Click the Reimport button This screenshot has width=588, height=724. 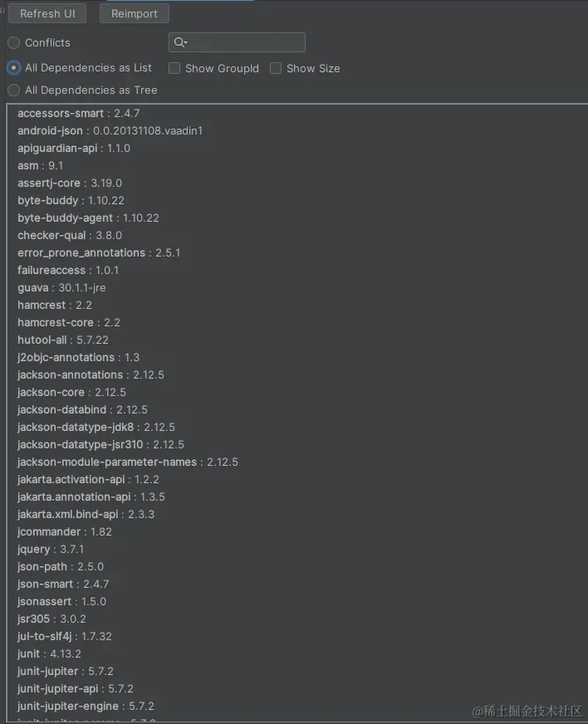pos(135,13)
